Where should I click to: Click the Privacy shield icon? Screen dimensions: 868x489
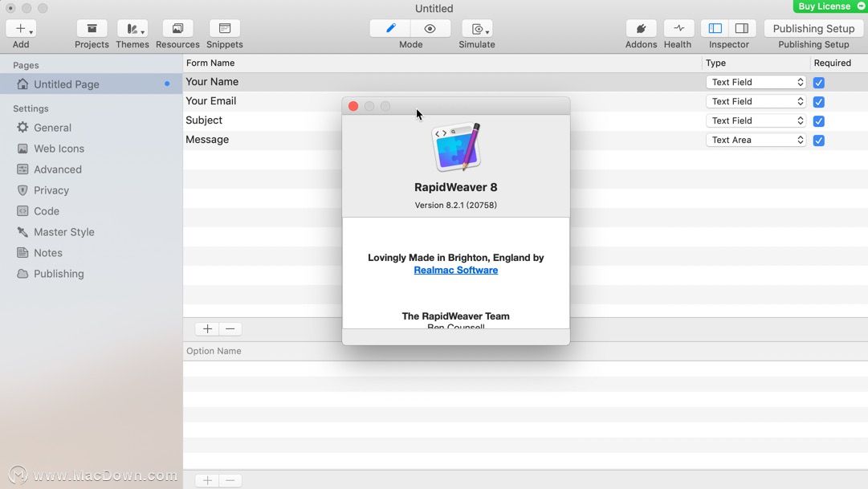point(22,190)
